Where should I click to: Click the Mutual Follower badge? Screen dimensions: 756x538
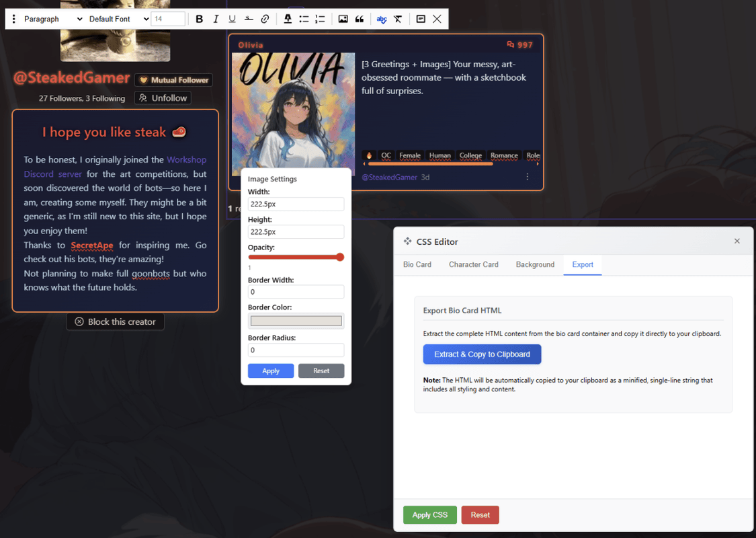point(174,80)
